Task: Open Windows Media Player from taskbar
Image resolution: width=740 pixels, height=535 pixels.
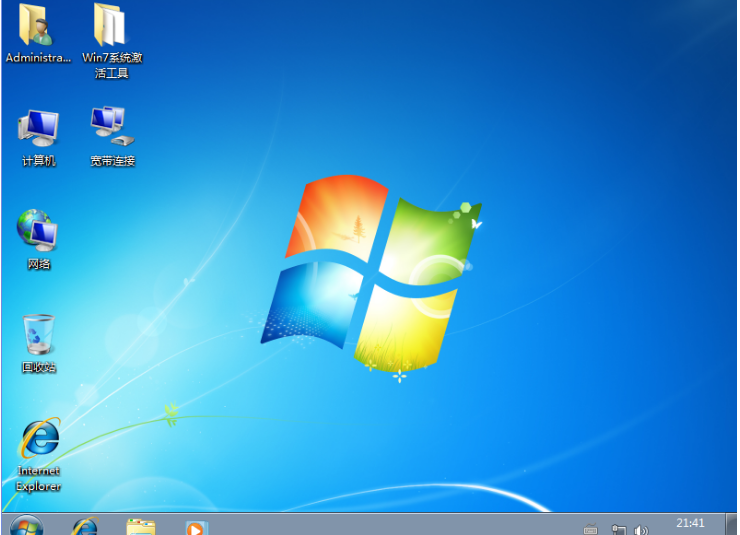Action: 196,527
